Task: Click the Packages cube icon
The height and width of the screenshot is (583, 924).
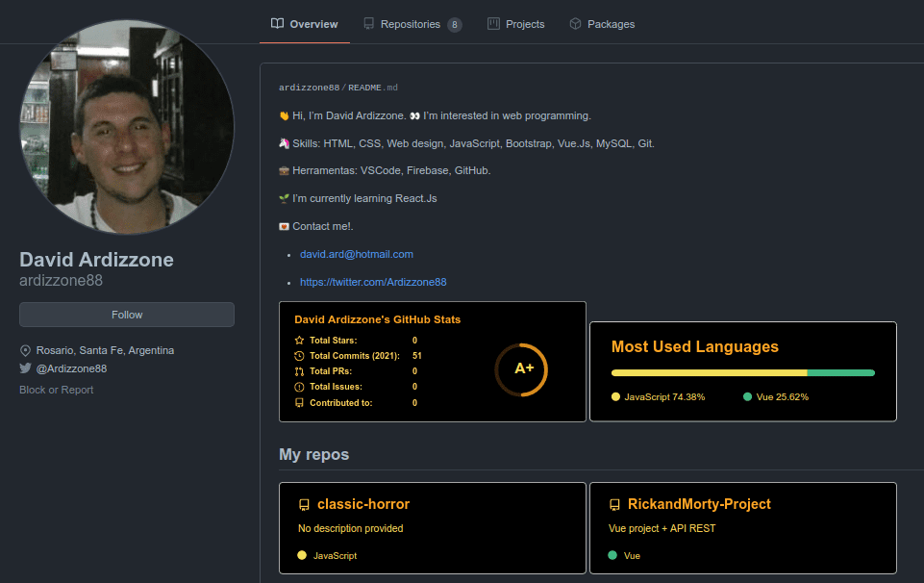Action: pyautogui.click(x=575, y=24)
